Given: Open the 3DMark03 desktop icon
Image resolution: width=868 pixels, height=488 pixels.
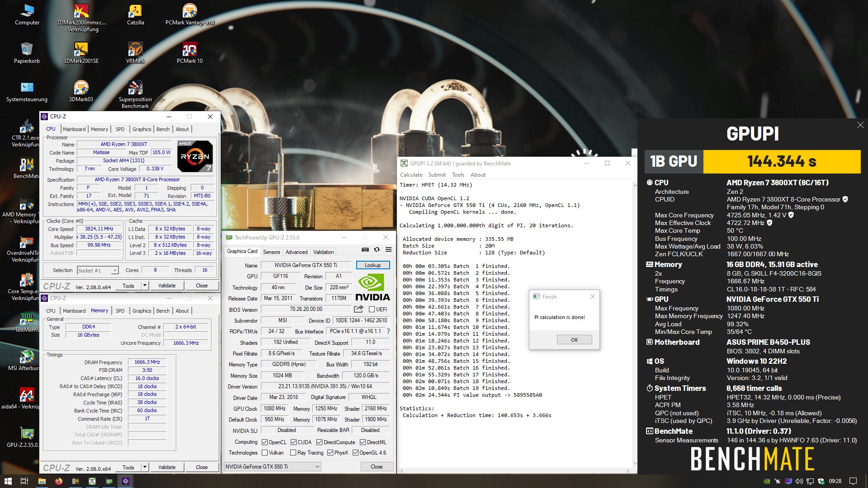Looking at the screenshot, I should 81,91.
